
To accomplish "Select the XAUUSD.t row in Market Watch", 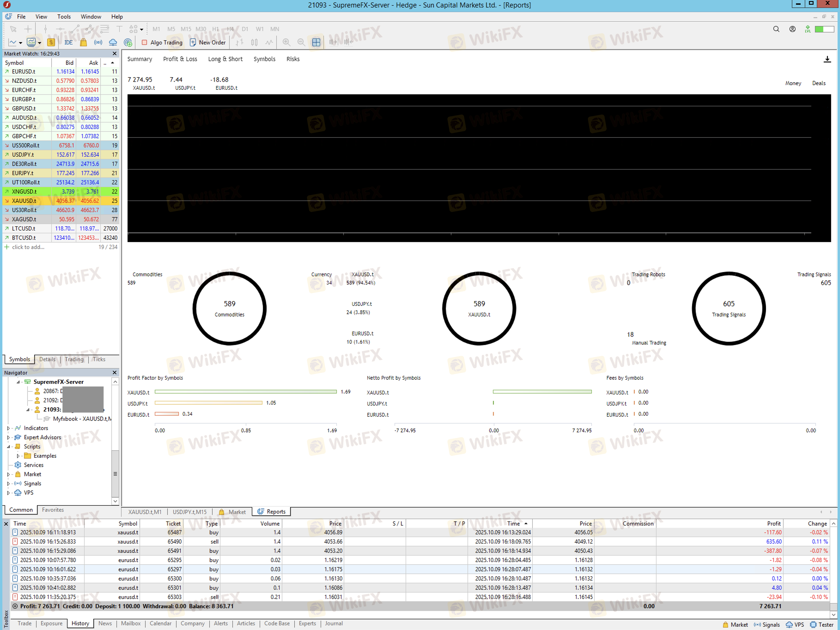I will tap(24, 201).
